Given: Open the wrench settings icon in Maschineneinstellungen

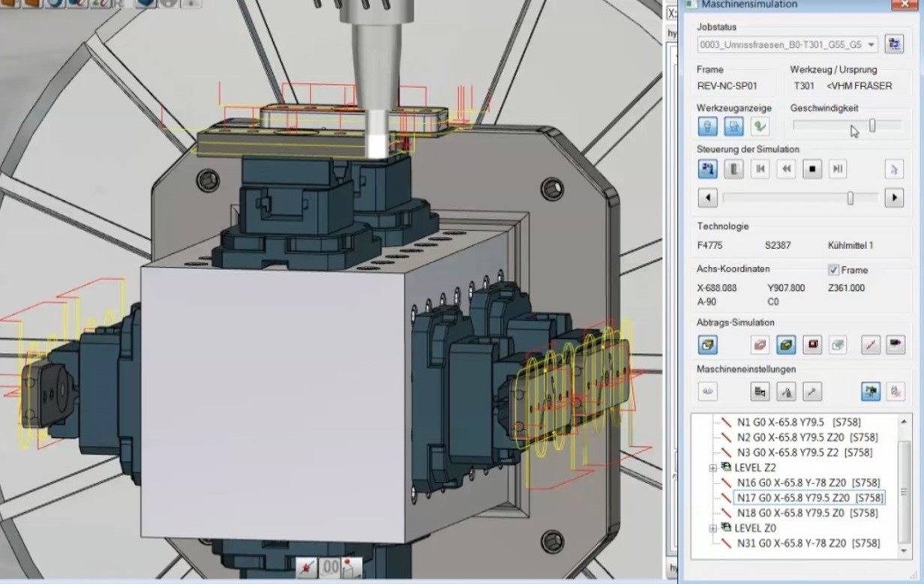Looking at the screenshot, I should (x=812, y=391).
